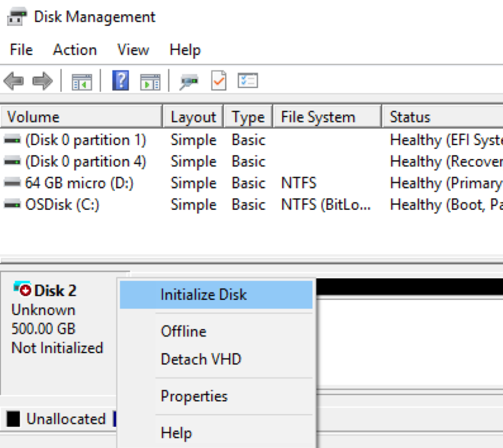Open the blue Help question-mark icon
The width and height of the screenshot is (503, 448).
point(121,81)
